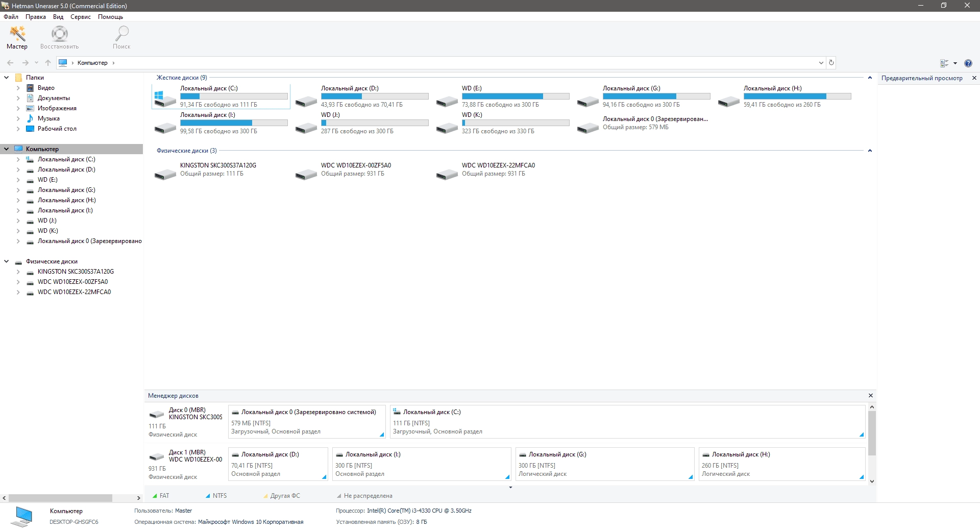Open view options dropdown arrow

(x=955, y=63)
